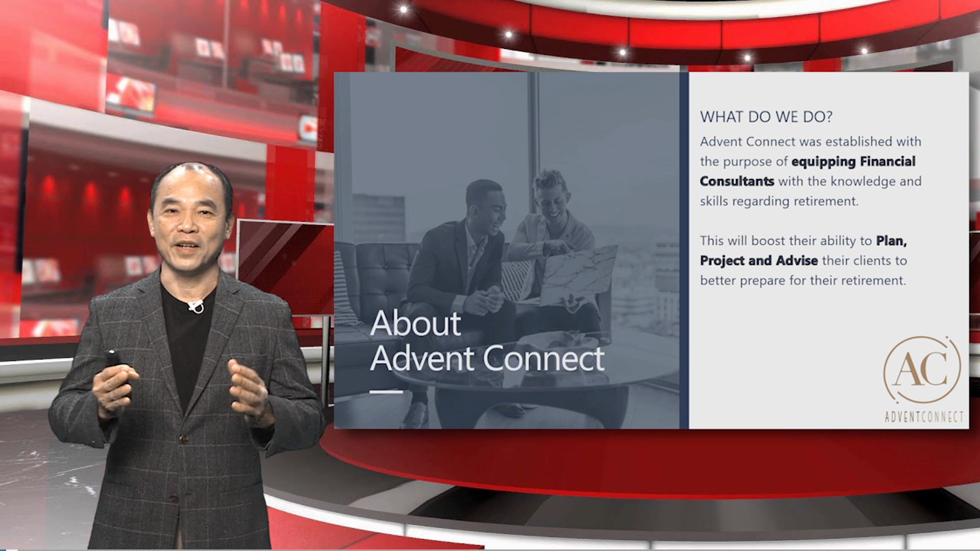The height and width of the screenshot is (551, 980).
Task: Click bold 'equipping Financial' text
Action: coord(853,162)
